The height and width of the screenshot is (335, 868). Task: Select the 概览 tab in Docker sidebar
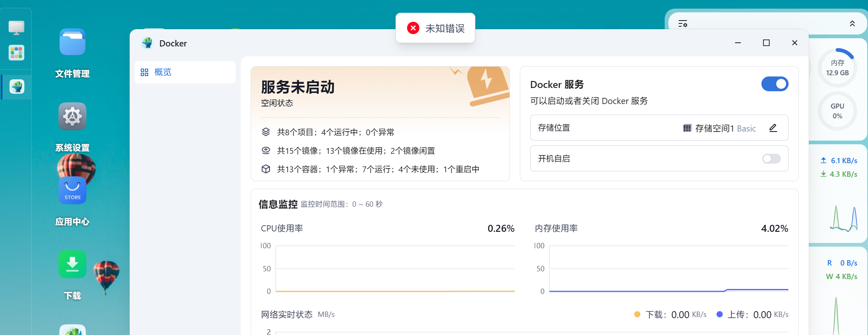pos(185,72)
